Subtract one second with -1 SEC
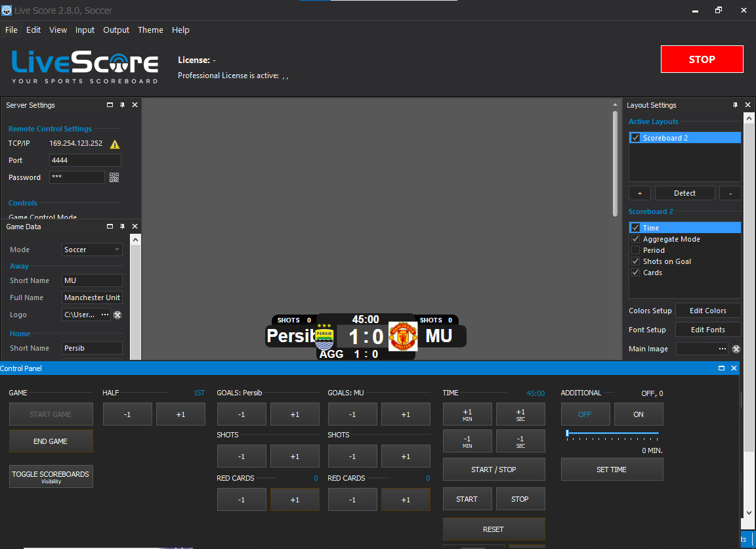 [x=520, y=441]
